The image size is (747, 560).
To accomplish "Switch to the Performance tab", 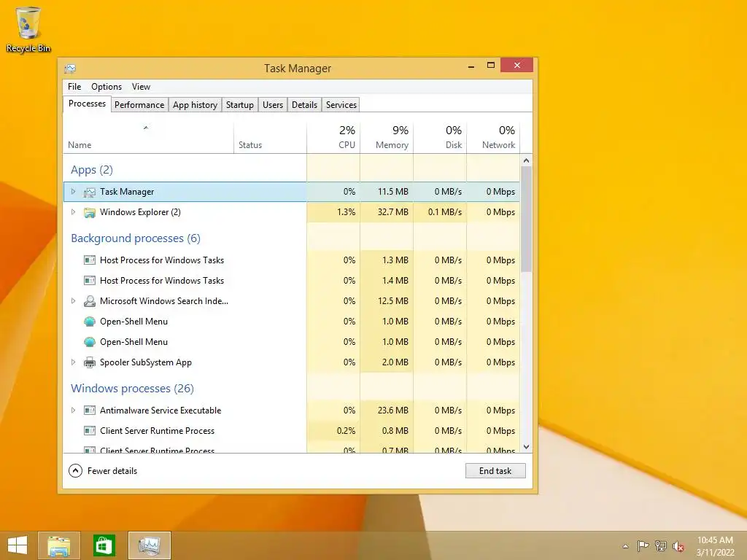I will [139, 105].
